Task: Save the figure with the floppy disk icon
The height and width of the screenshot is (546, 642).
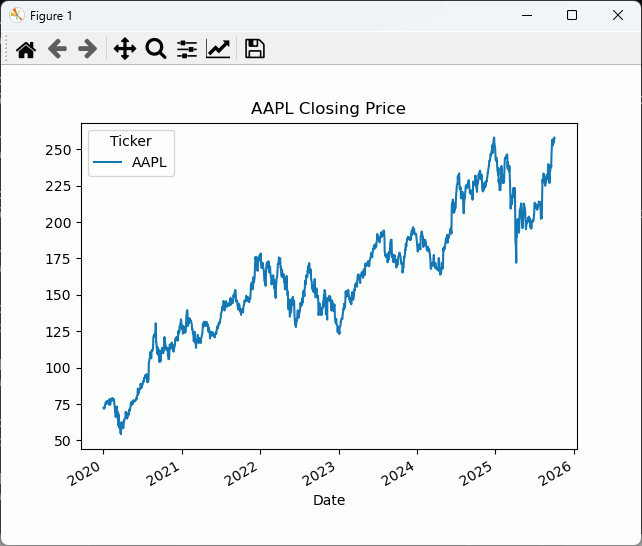Action: click(x=254, y=49)
